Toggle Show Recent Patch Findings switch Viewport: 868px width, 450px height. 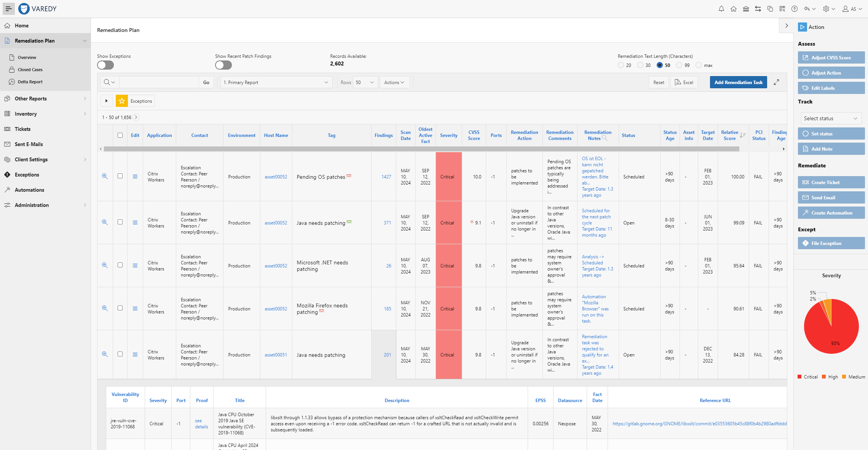(x=223, y=65)
